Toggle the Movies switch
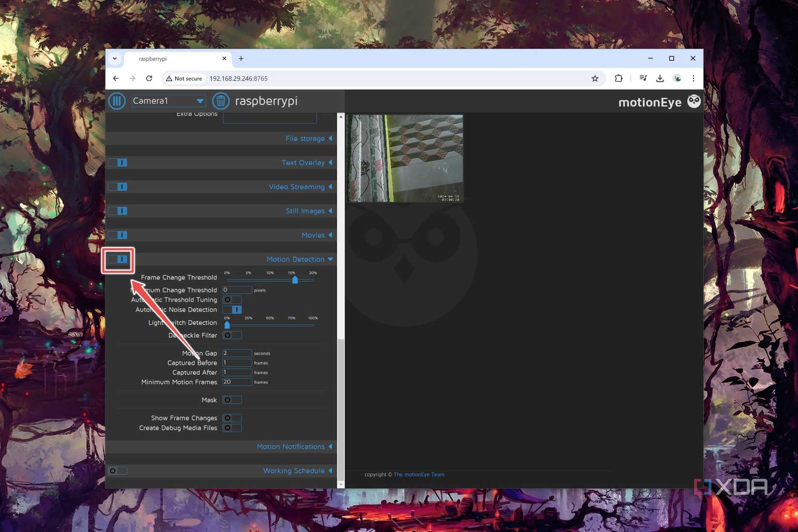The width and height of the screenshot is (798, 532). point(118,235)
